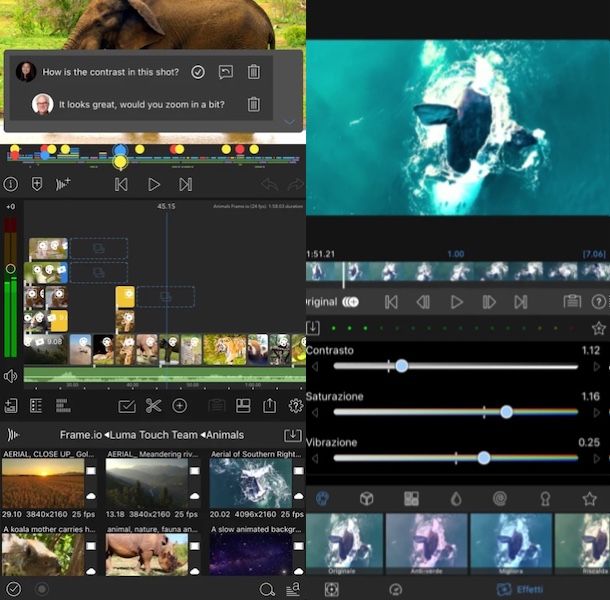Open the Effetti tab
Image resolution: width=610 pixels, height=600 pixels.
tap(520, 589)
